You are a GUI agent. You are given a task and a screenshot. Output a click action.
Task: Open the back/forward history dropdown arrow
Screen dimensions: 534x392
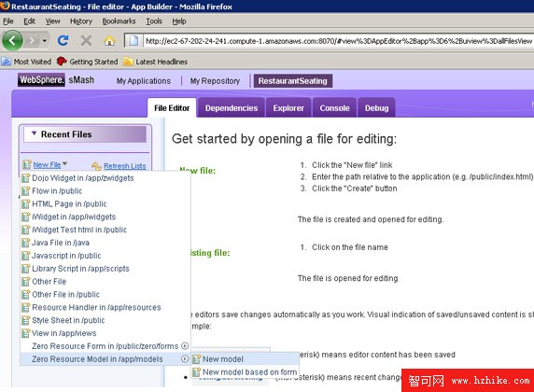pyautogui.click(x=45, y=41)
